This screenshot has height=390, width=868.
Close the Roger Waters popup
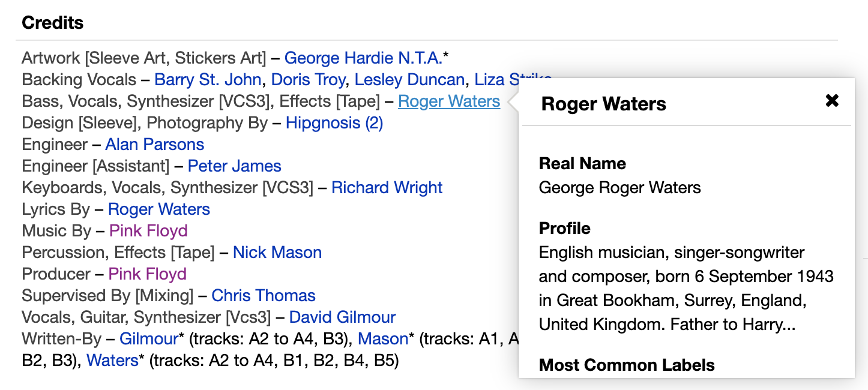pyautogui.click(x=831, y=101)
